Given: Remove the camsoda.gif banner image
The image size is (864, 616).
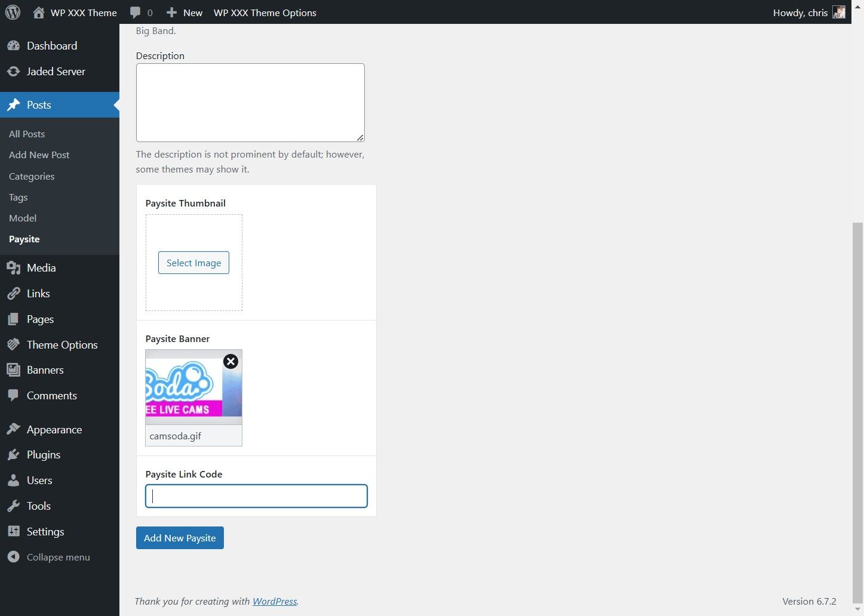Looking at the screenshot, I should [230, 361].
